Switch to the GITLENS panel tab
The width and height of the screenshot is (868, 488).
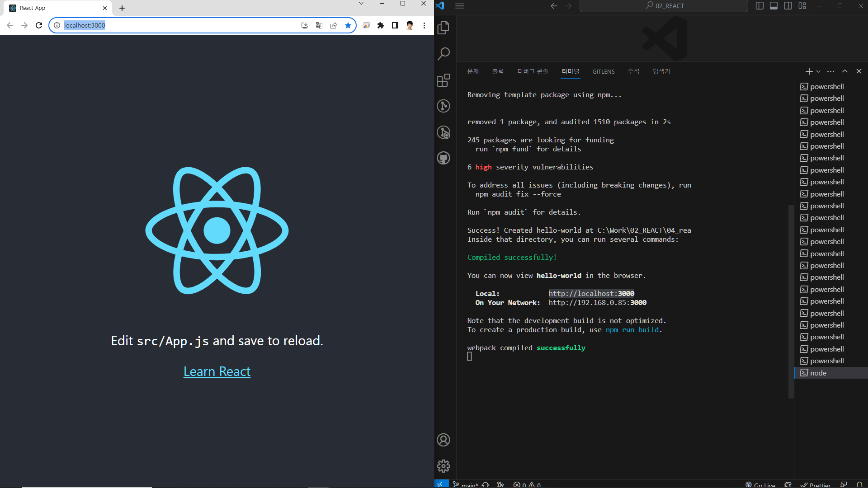(x=603, y=71)
